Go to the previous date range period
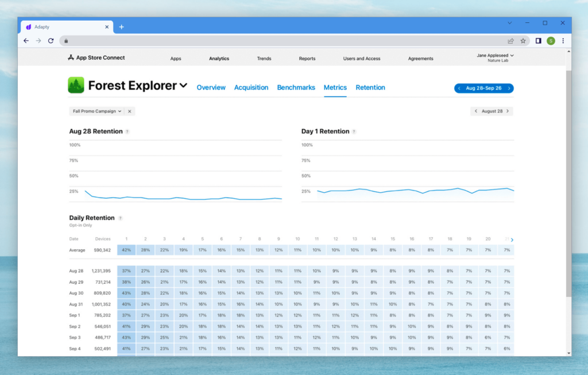Screen dimensions: 588x375 459,88
